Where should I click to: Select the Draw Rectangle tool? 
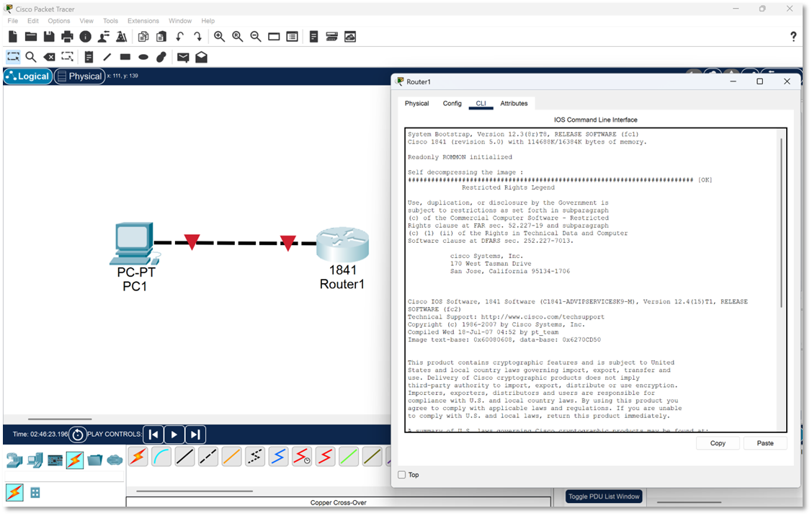pos(125,57)
